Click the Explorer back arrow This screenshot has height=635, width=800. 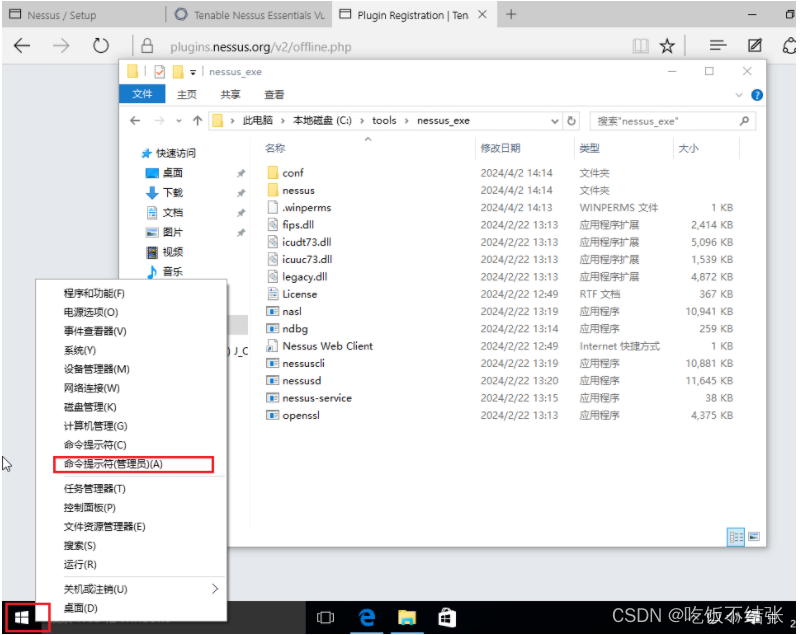click(x=135, y=120)
